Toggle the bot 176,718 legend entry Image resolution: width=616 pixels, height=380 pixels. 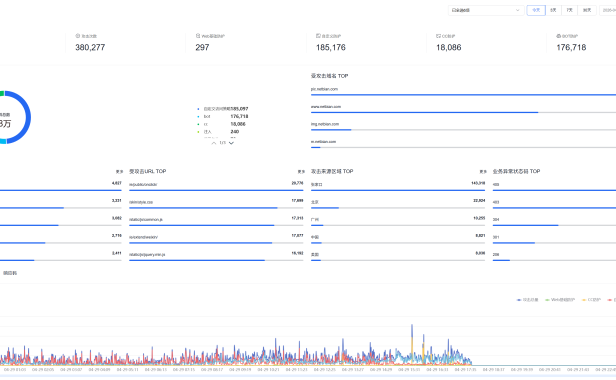click(222, 116)
